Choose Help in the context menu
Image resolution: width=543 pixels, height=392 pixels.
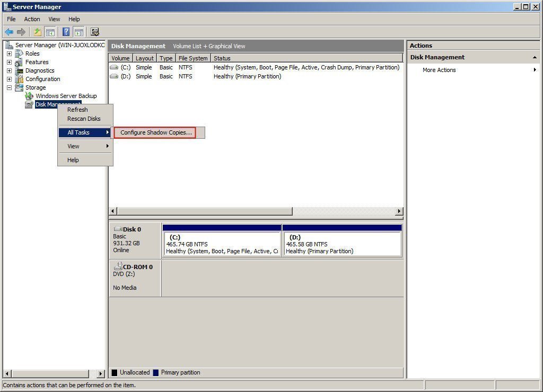(85, 160)
